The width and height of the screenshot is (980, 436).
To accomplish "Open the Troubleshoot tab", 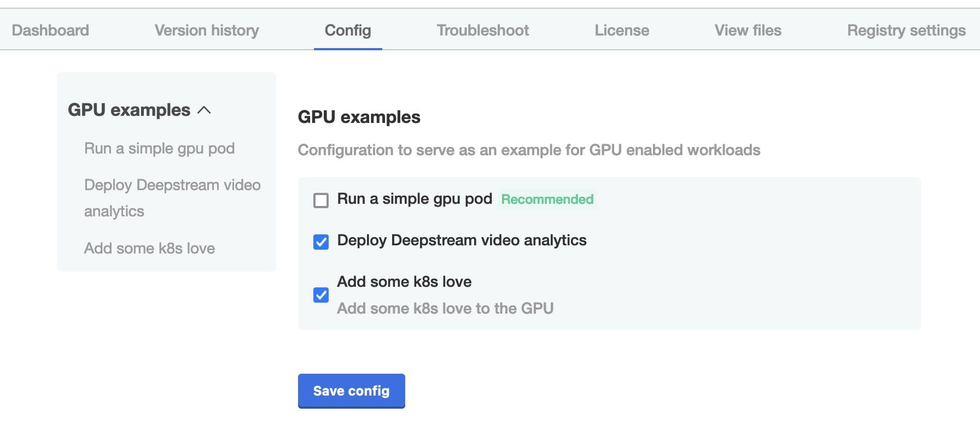I will (482, 31).
